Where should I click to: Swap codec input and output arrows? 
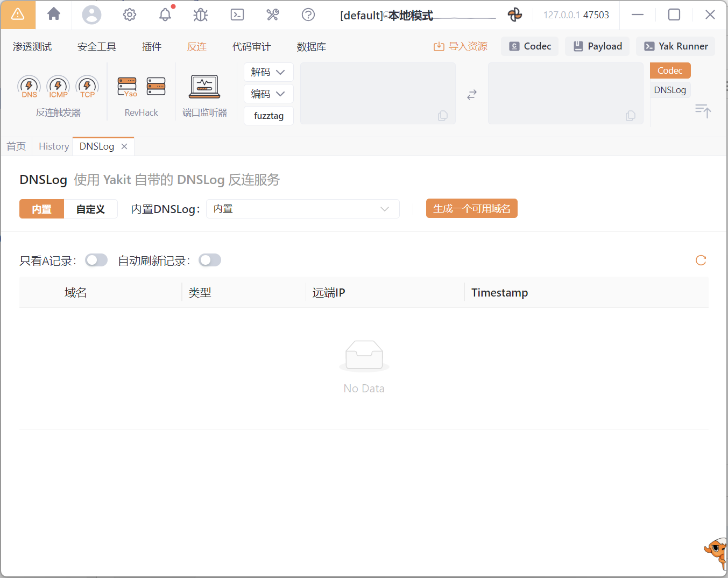[472, 95]
